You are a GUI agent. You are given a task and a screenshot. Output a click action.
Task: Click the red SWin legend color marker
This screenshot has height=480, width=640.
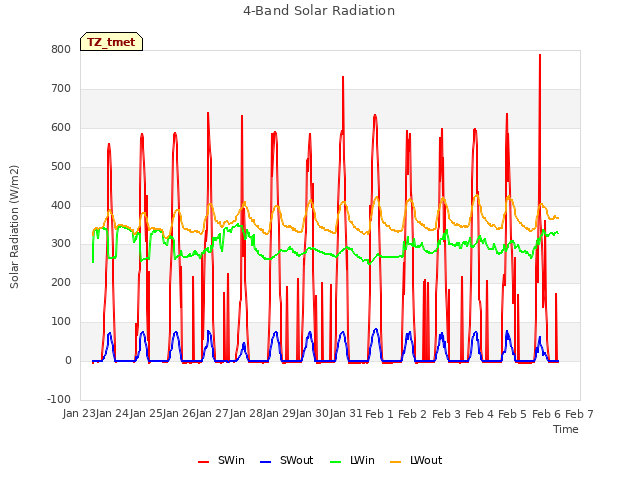[x=203, y=462]
